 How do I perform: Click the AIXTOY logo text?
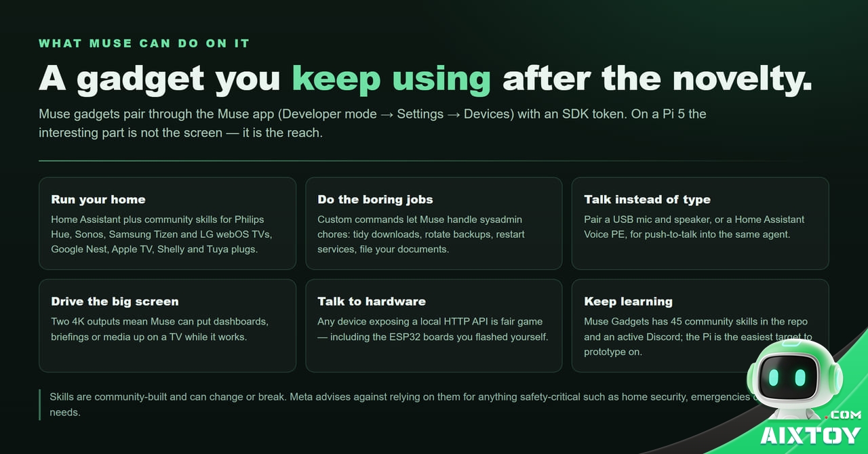point(810,436)
